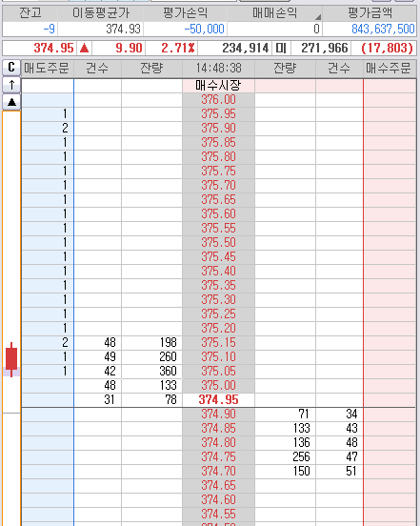Click the 376.00 price row
Viewport: 420px width, 526px height.
(x=218, y=100)
